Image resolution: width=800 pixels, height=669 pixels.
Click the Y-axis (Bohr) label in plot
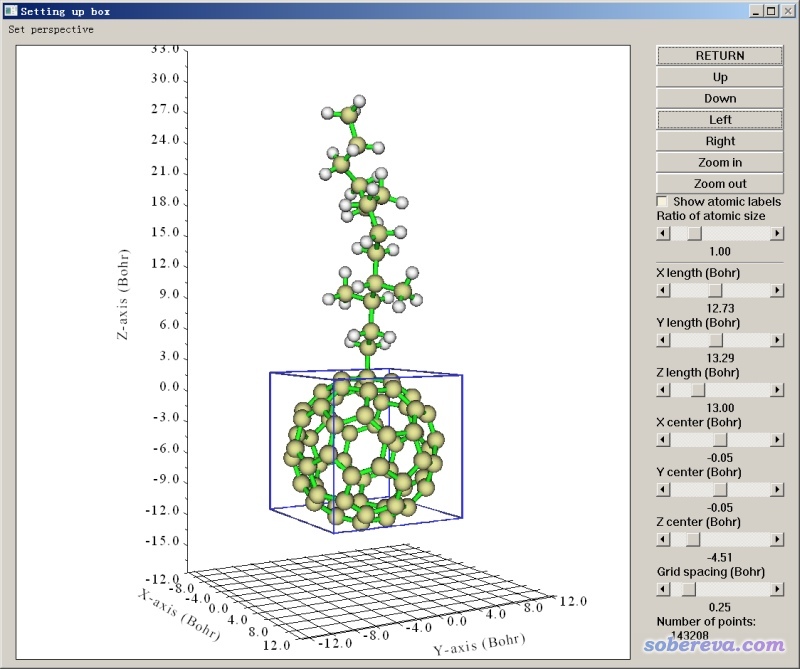(480, 644)
